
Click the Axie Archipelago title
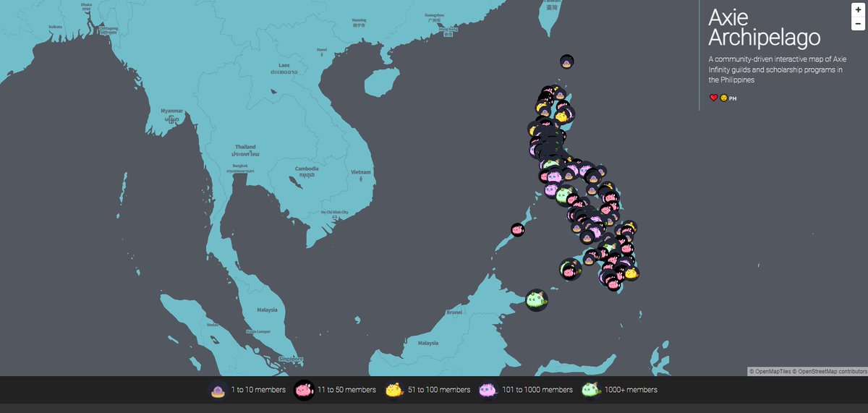pos(764,27)
